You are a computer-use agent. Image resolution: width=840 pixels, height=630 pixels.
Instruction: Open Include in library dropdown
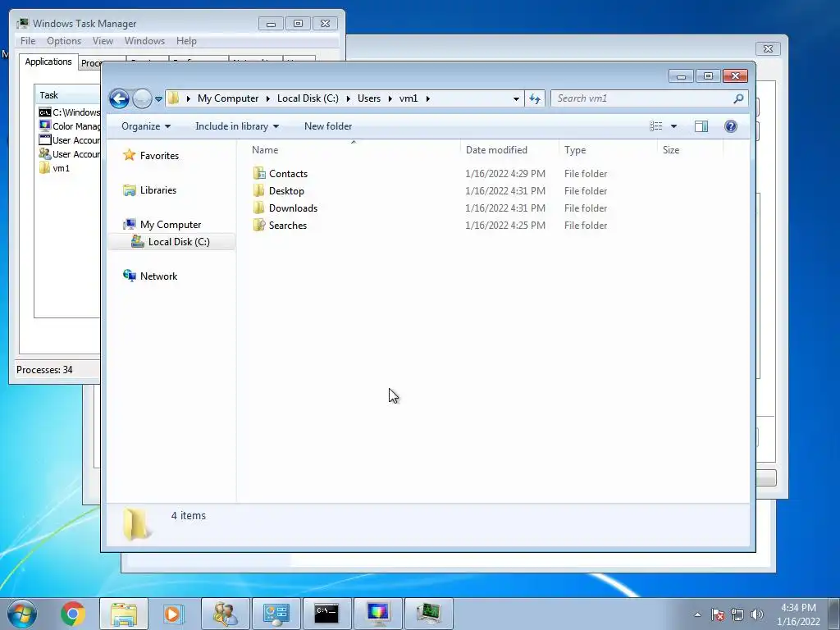237,126
